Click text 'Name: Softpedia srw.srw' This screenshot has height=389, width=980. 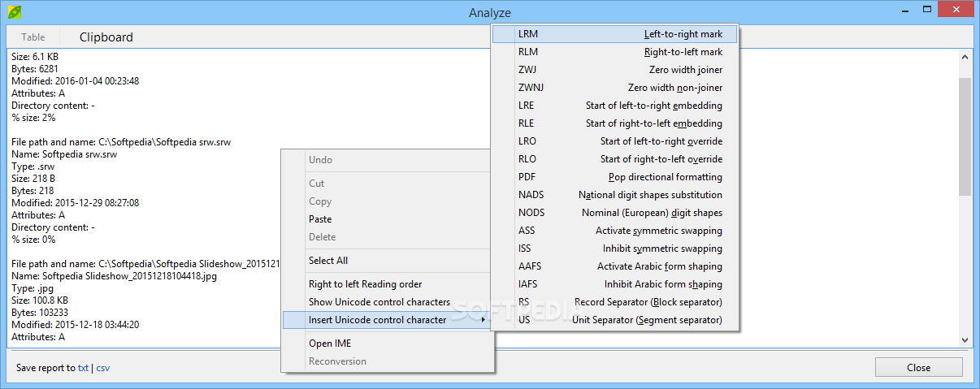[x=64, y=154]
